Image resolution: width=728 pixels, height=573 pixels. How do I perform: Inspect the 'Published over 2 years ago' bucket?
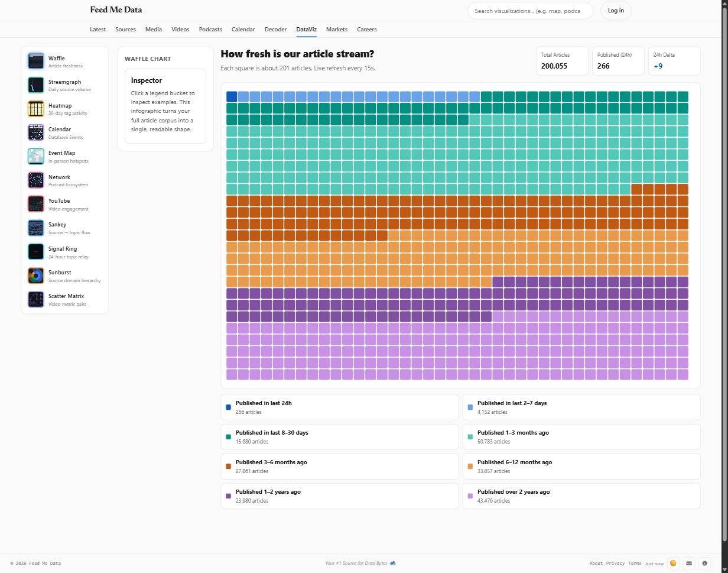pyautogui.click(x=581, y=496)
